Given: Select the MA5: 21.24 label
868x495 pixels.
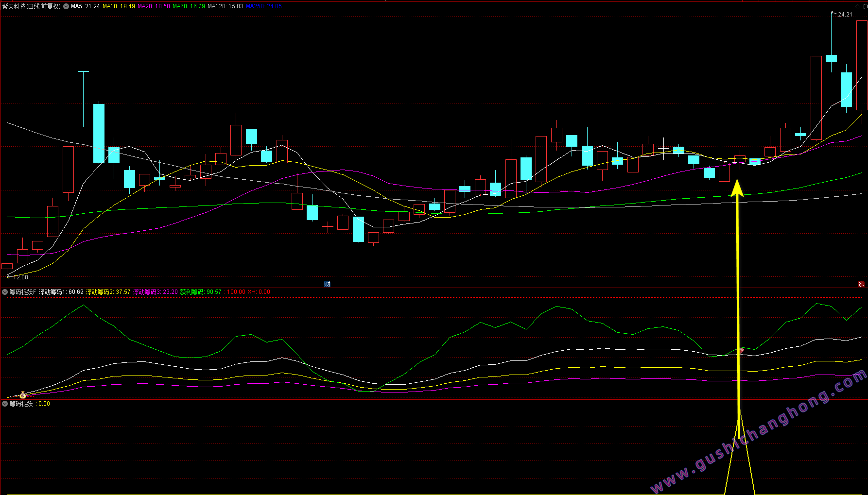Looking at the screenshot, I should [86, 6].
